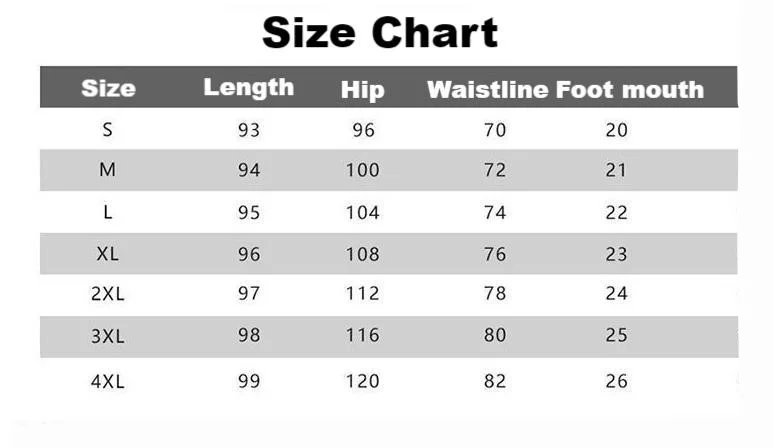Screen dimensions: 774x448
Task: Click the M size row label
Action: (108, 170)
